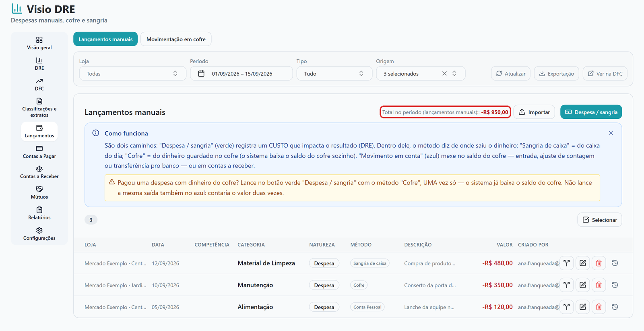Select Lançamentos in the sidebar
Image resolution: width=644 pixels, height=331 pixels.
click(x=39, y=131)
